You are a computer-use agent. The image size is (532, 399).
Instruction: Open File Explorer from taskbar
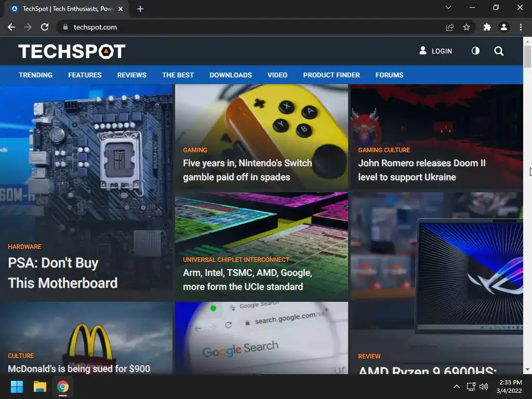(x=39, y=387)
